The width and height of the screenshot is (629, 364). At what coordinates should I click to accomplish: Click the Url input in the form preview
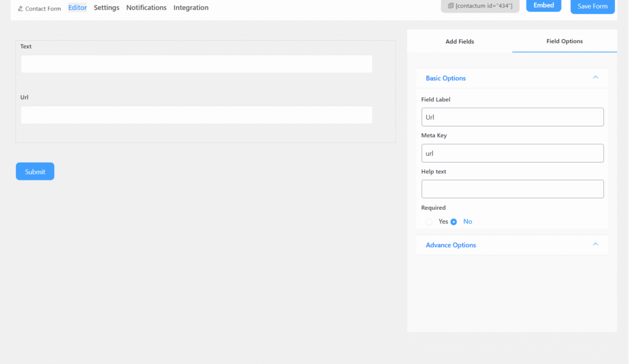[x=197, y=115]
